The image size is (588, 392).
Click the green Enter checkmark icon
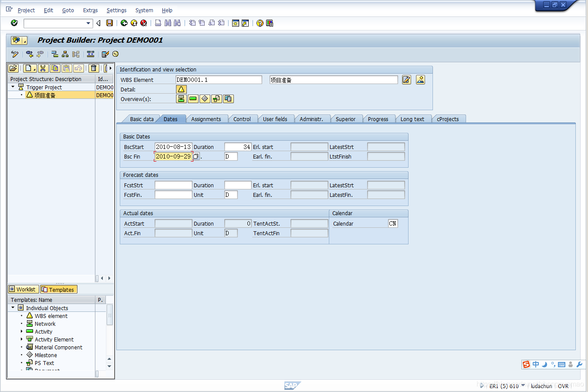14,23
